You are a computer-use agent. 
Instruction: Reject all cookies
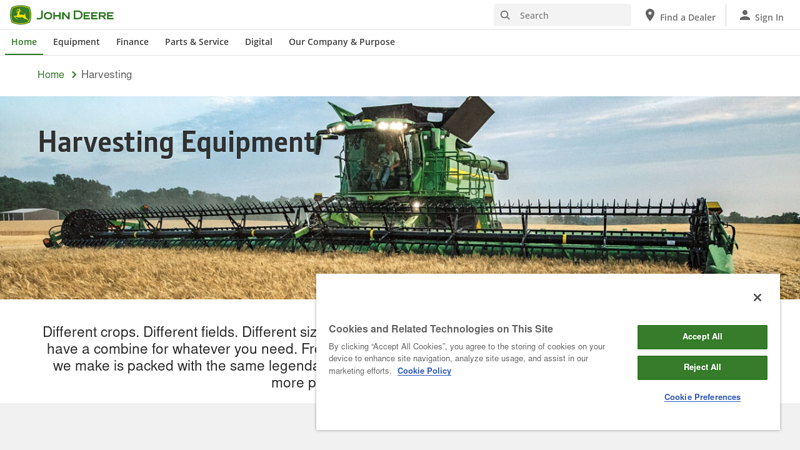click(x=702, y=367)
